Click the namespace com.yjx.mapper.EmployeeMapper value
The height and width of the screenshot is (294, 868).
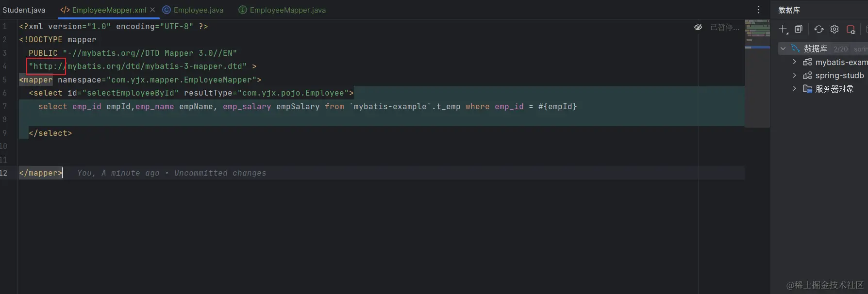pyautogui.click(x=182, y=80)
